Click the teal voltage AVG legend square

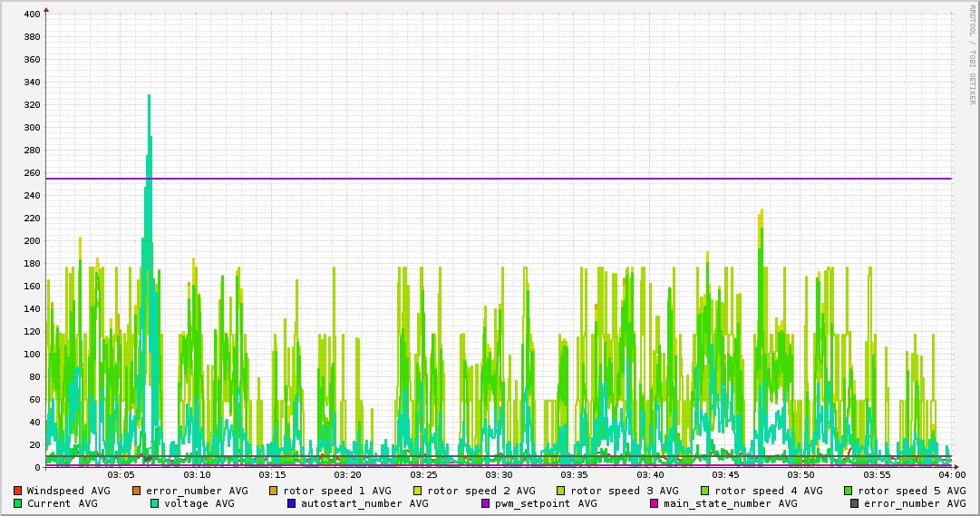tap(155, 503)
